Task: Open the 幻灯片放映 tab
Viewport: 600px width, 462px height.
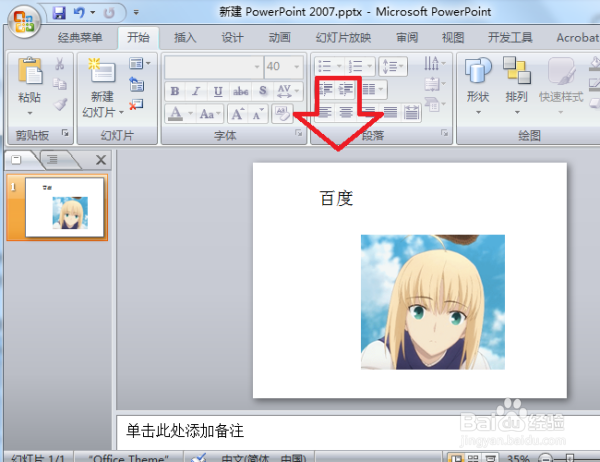Action: click(x=343, y=38)
